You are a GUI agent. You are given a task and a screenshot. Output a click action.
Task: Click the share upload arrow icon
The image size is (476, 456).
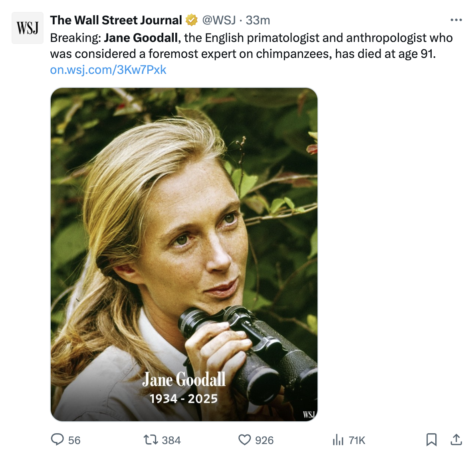456,440
